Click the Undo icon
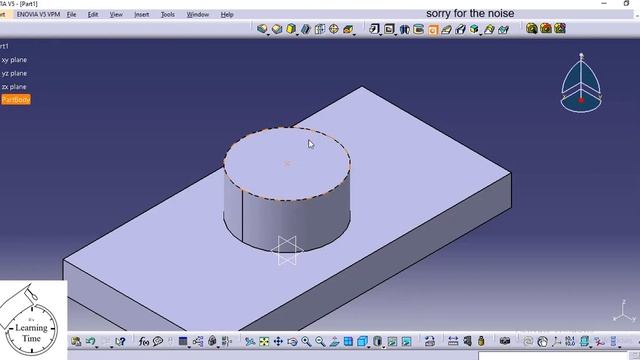 coord(90,341)
